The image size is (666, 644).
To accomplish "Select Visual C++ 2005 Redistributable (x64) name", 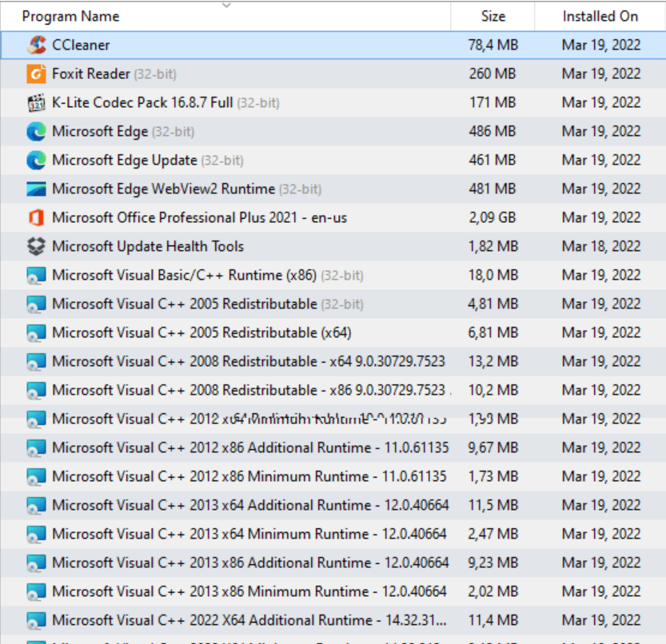I will click(x=201, y=333).
